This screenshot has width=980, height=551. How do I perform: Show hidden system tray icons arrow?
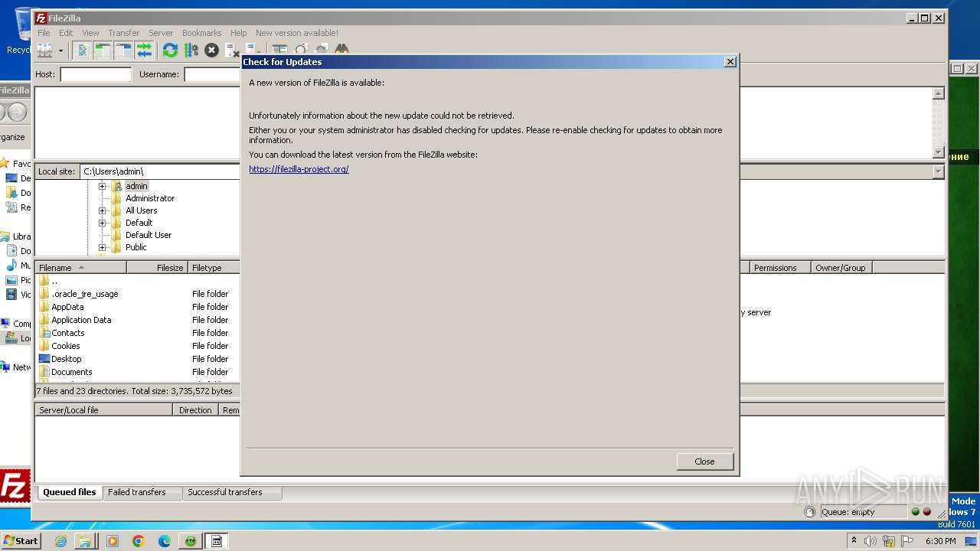(854, 540)
